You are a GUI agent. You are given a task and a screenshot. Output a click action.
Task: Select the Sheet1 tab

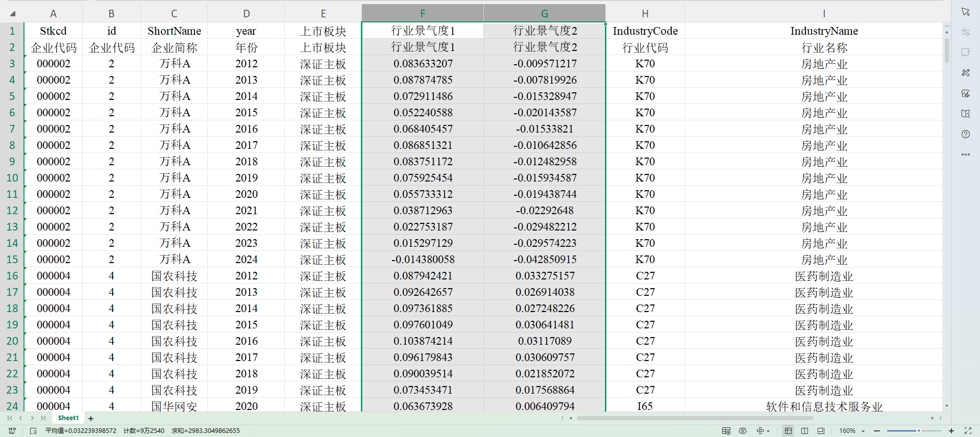point(68,418)
